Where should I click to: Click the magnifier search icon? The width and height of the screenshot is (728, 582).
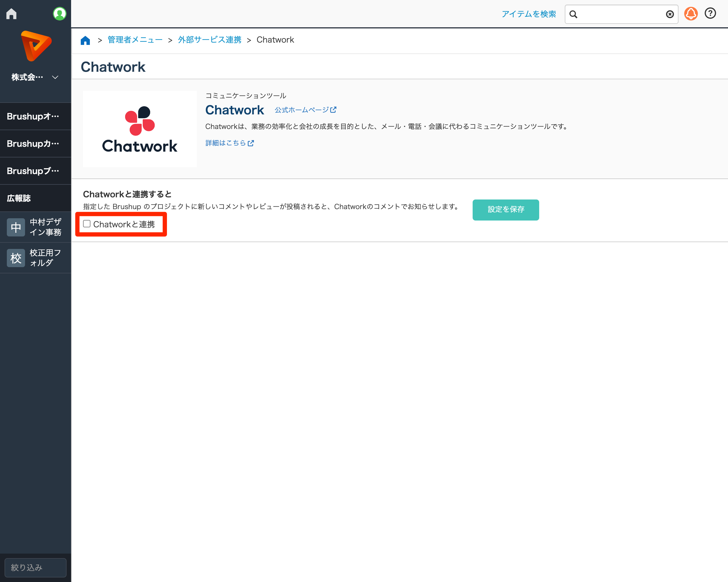(573, 14)
